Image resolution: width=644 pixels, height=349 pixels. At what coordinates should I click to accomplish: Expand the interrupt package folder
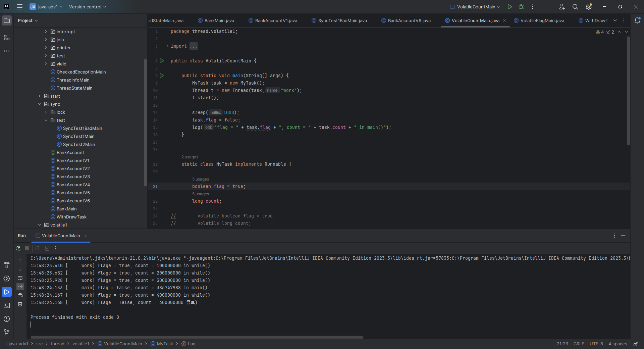[x=46, y=32]
